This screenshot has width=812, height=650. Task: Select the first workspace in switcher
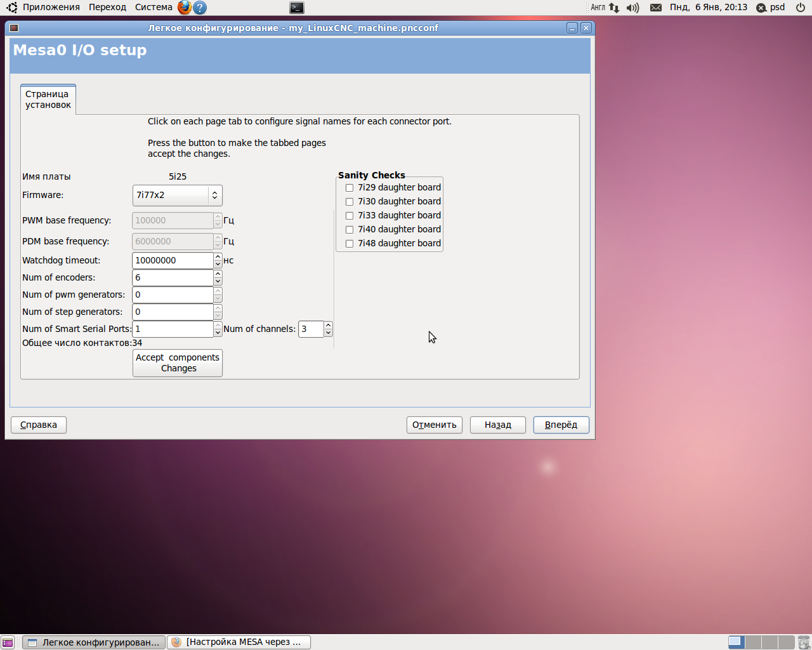736,642
